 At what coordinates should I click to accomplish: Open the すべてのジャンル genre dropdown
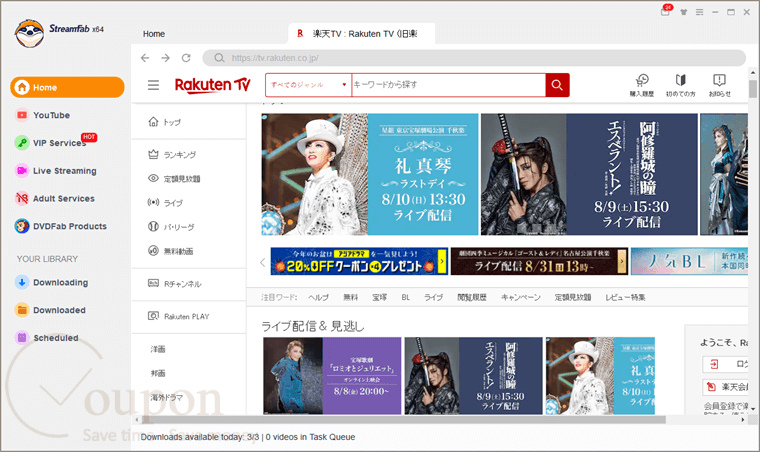coord(308,85)
